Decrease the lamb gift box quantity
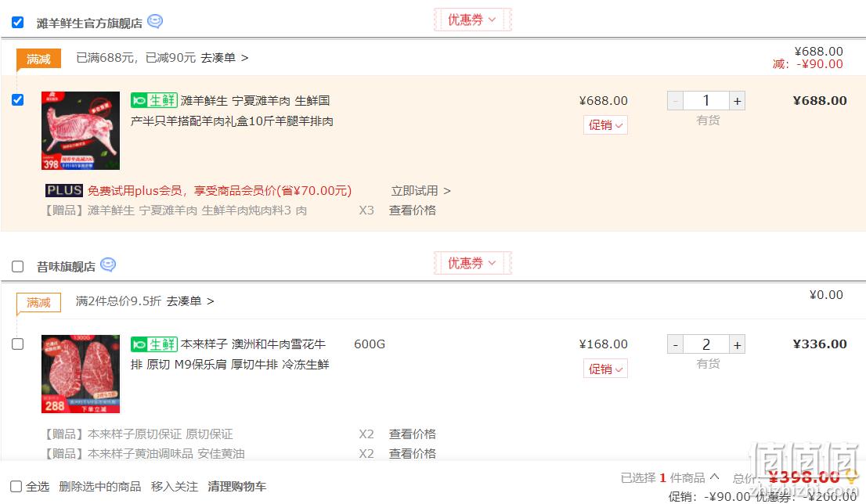 pos(676,101)
